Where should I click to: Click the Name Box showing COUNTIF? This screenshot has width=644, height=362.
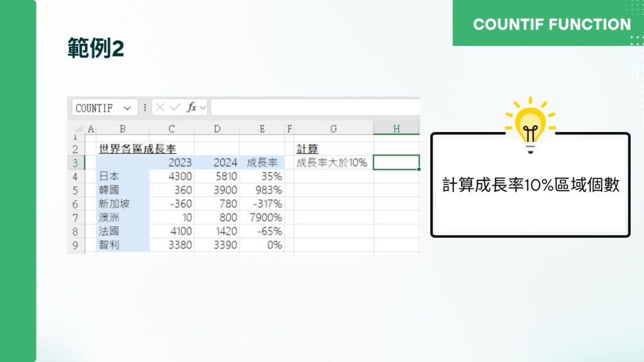tap(104, 108)
